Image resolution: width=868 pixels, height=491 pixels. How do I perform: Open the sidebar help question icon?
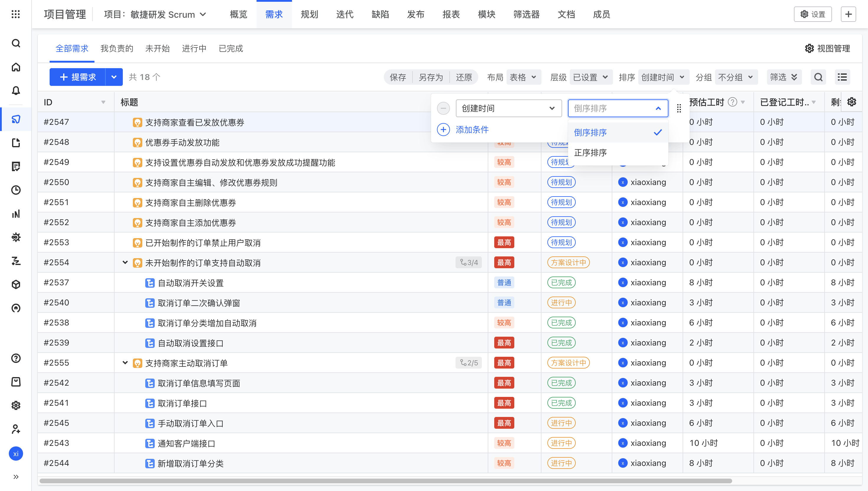click(16, 358)
